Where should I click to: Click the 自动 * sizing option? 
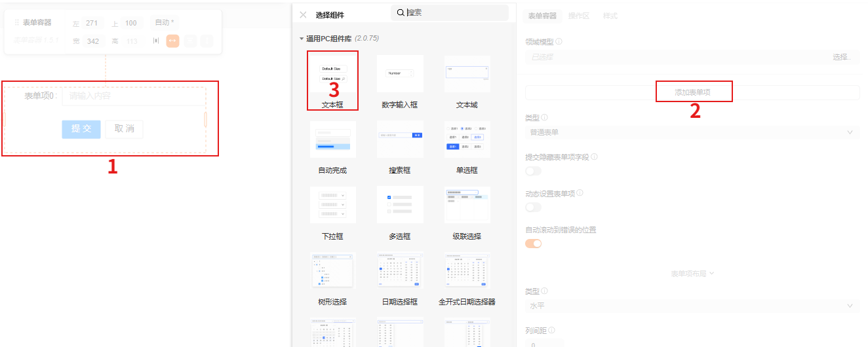164,23
